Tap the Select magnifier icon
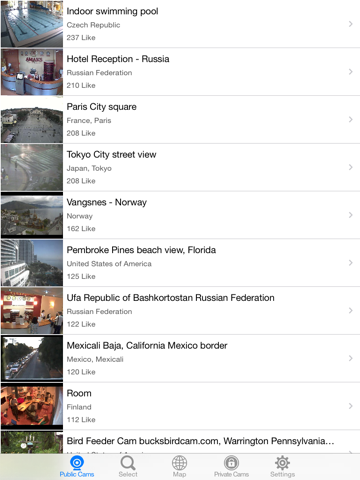 (128, 463)
